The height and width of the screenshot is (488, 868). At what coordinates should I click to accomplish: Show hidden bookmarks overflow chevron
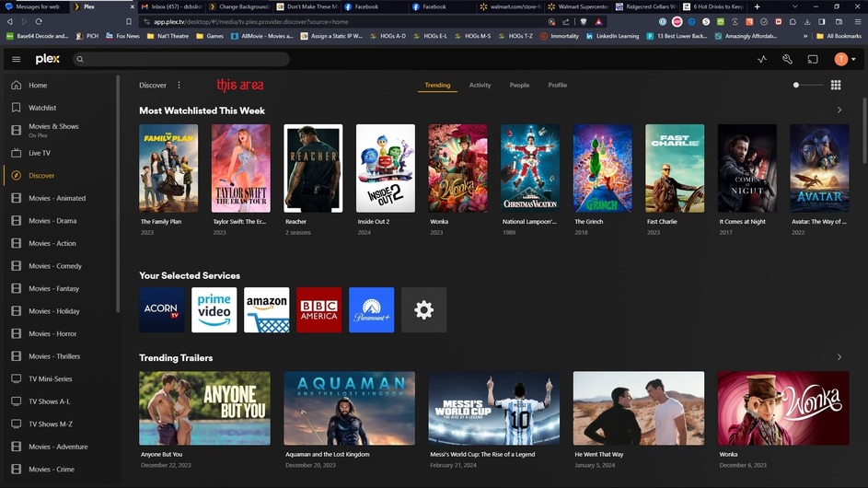point(805,36)
